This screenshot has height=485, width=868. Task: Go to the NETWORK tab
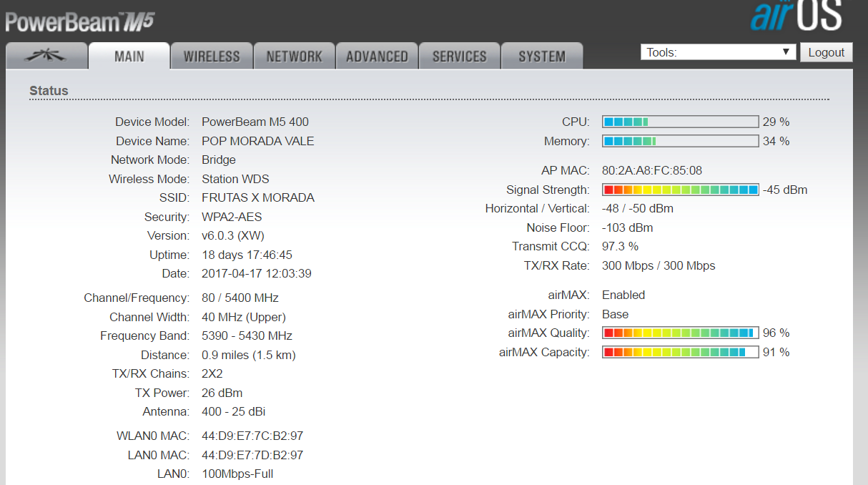294,56
